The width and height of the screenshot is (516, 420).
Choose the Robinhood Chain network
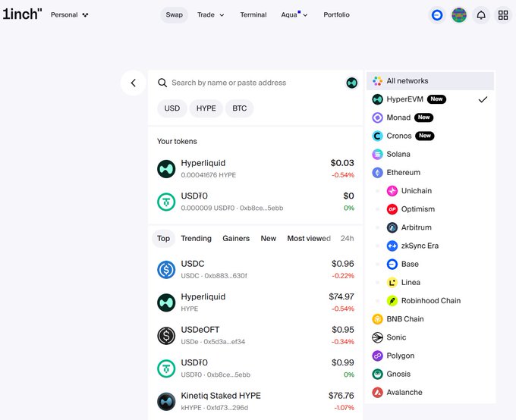430,301
